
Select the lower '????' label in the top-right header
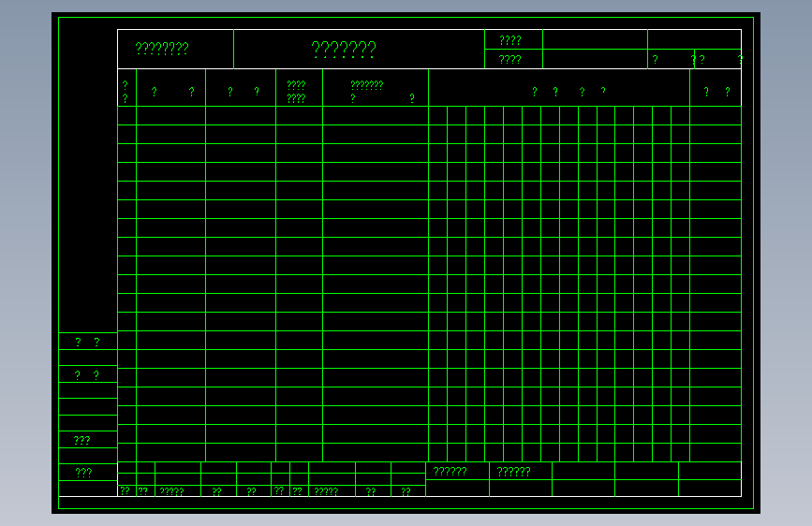pos(510,60)
